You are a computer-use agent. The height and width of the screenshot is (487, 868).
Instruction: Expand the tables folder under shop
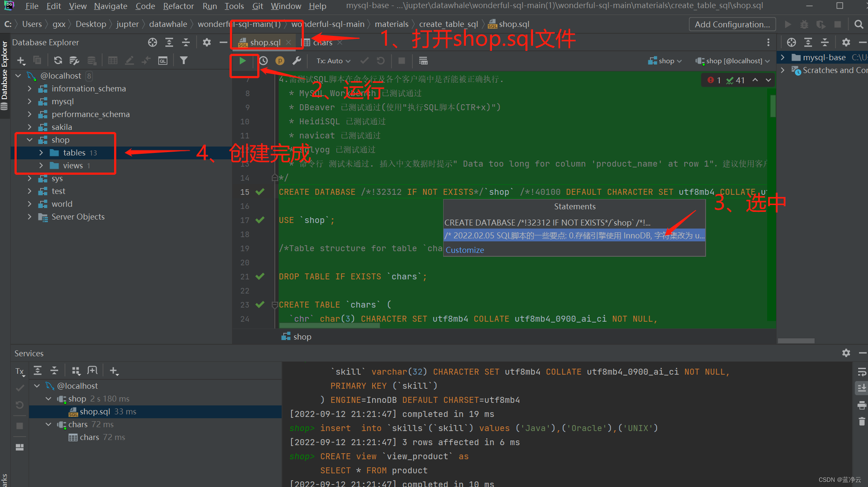coord(41,153)
